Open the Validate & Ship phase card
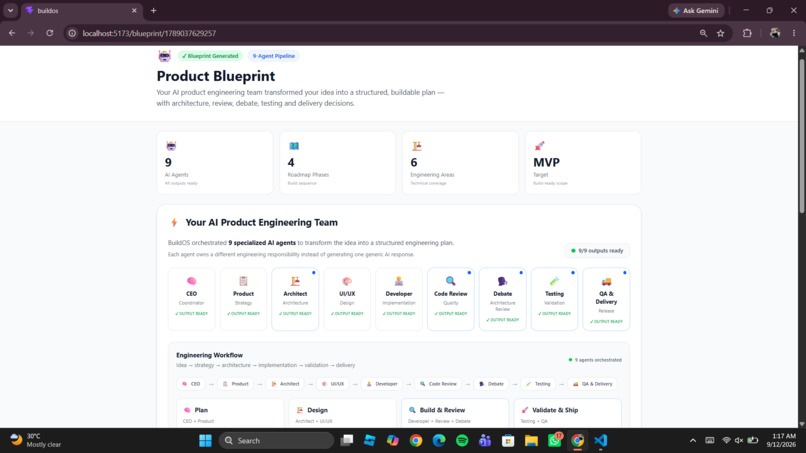Viewport: 806px width, 453px height. pyautogui.click(x=567, y=413)
